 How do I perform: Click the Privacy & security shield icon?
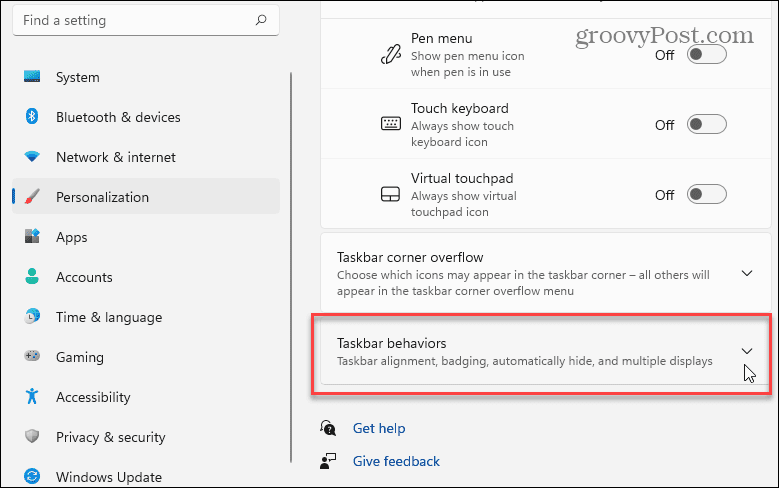(32, 436)
